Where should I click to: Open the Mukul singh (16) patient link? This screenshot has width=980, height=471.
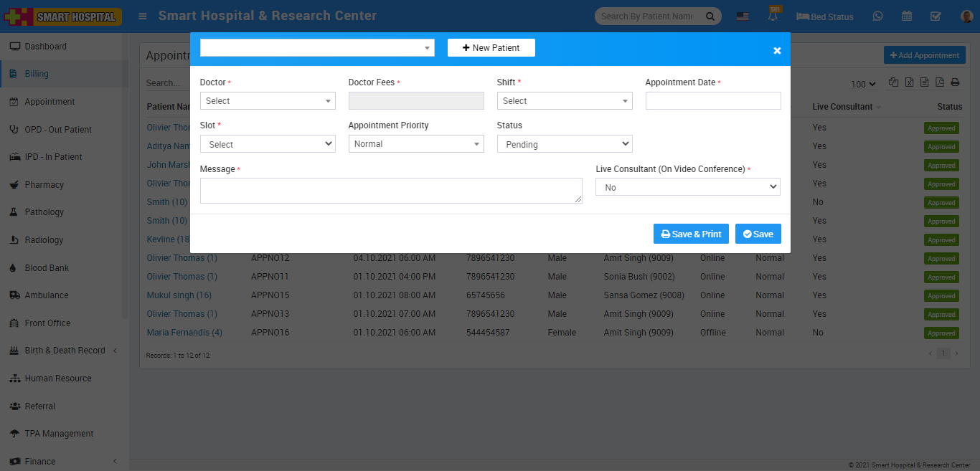179,295
